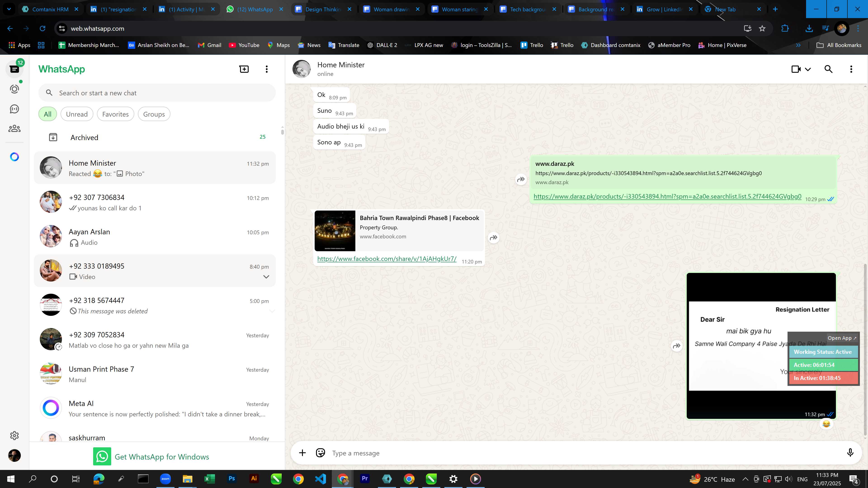
Task: Open the Channels icon in sidebar
Action: [x=14, y=109]
